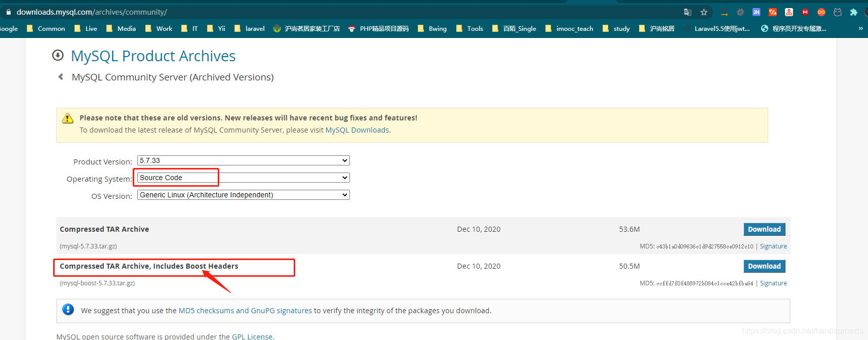Select the MD5 hash for mysql-5.7.33.tar.gz
Viewport: 868px width, 340px height.
tap(705, 246)
